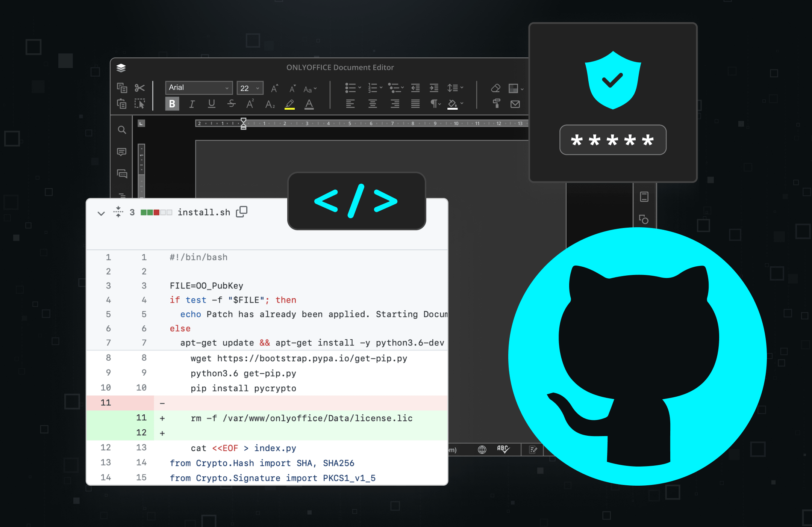Viewport: 812px width, 527px height.
Task: Pick the yellow highlight color button
Action: 289,104
